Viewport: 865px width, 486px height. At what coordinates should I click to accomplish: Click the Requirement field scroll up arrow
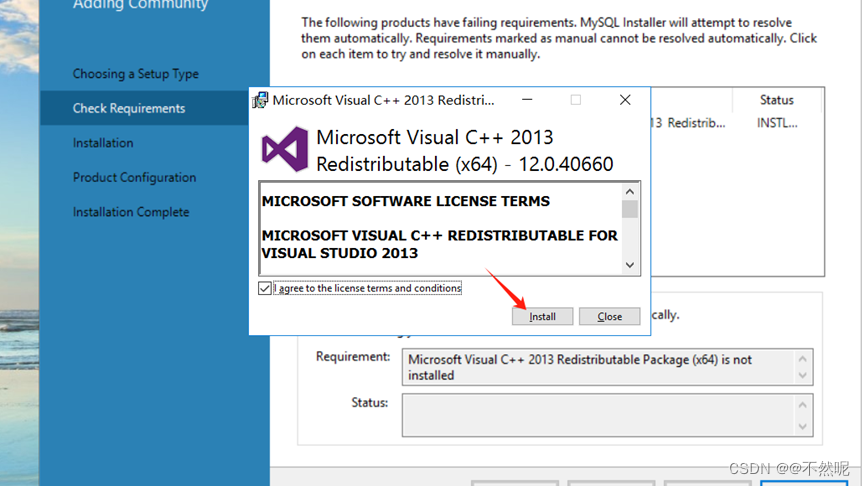(x=803, y=359)
